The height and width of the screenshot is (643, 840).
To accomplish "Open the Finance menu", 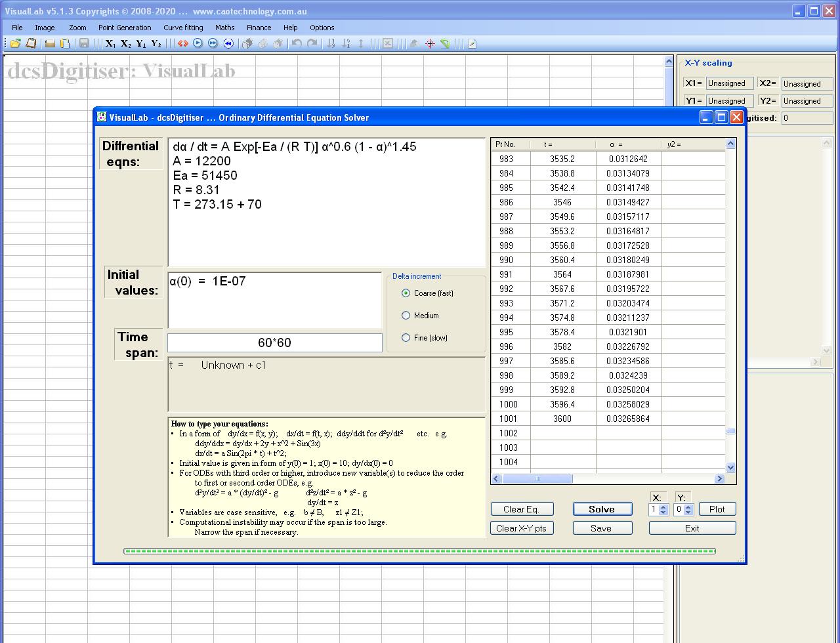I will click(259, 28).
